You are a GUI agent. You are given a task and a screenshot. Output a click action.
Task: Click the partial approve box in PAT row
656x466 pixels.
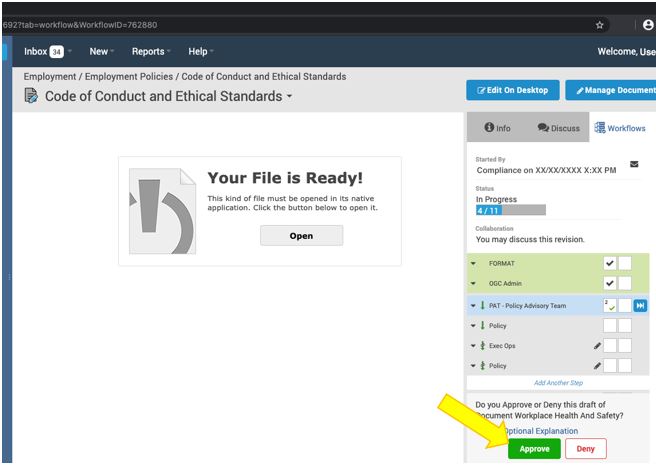[x=610, y=305]
